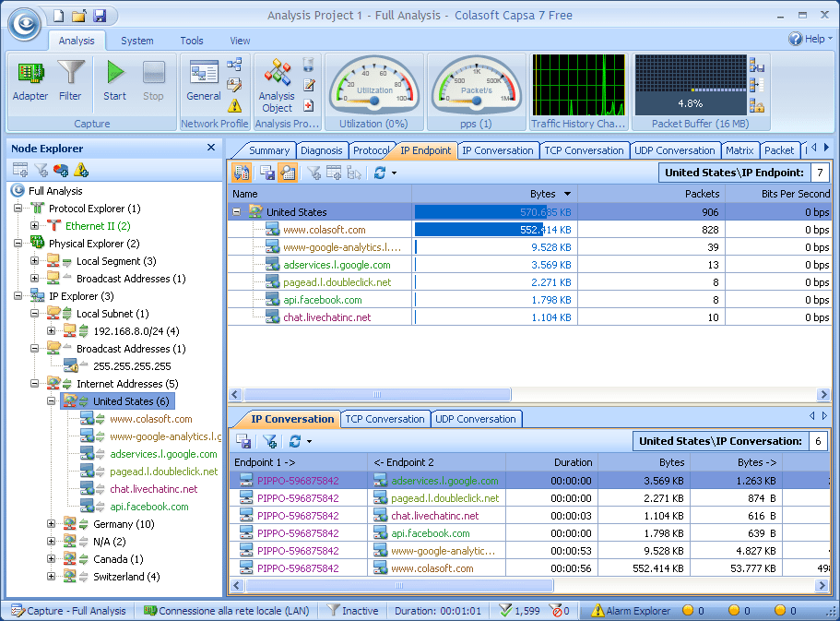Open the refresh dropdown arrow in endpoint toolbar
This screenshot has height=621, width=840.
[394, 173]
